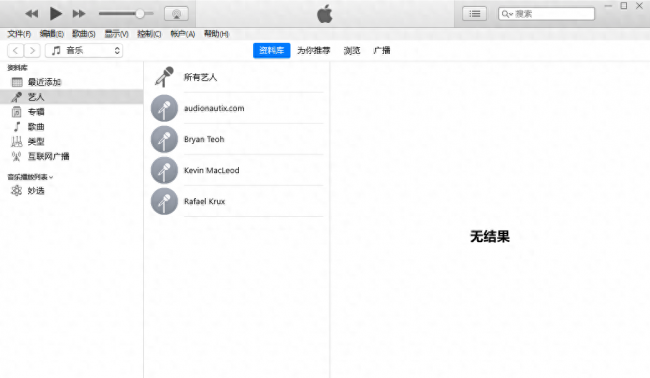Viewport: 650px width, 378px height.
Task: Click the search input field
Action: [x=546, y=14]
